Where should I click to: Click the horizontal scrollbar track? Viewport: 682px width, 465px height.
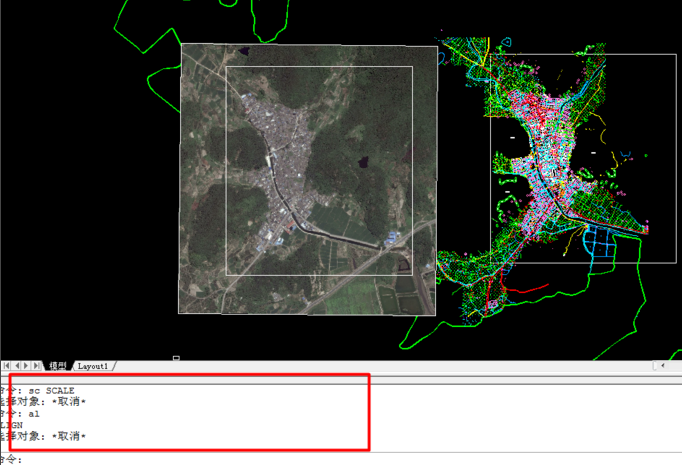point(400,367)
